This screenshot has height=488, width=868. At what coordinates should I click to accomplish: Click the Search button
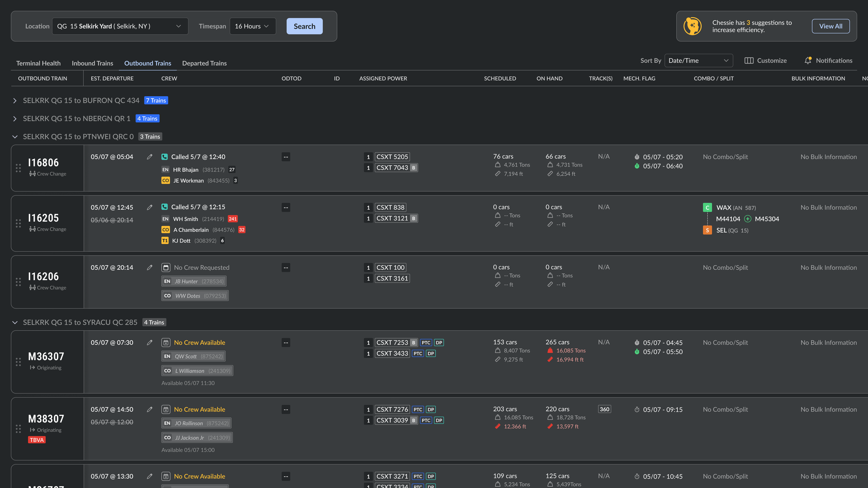pos(304,26)
